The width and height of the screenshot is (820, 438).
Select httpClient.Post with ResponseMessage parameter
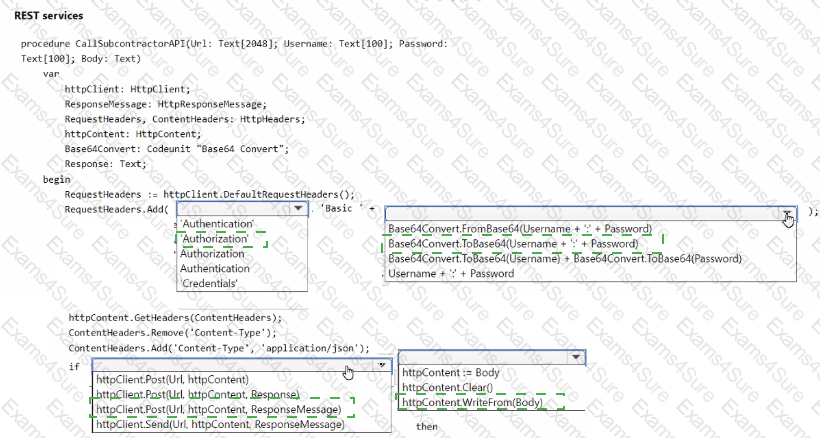(219, 410)
